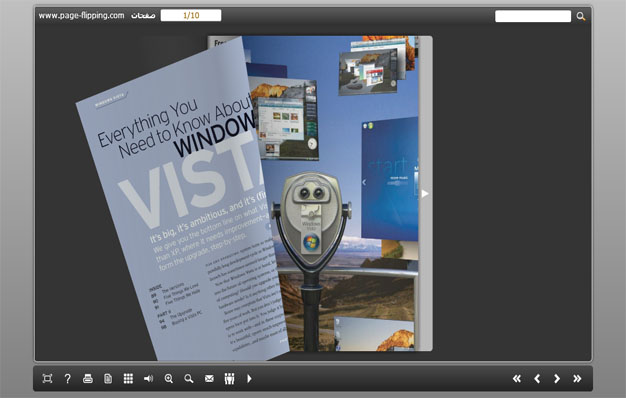Share by email envelope icon
This screenshot has width=626, height=398.
pyautogui.click(x=209, y=378)
